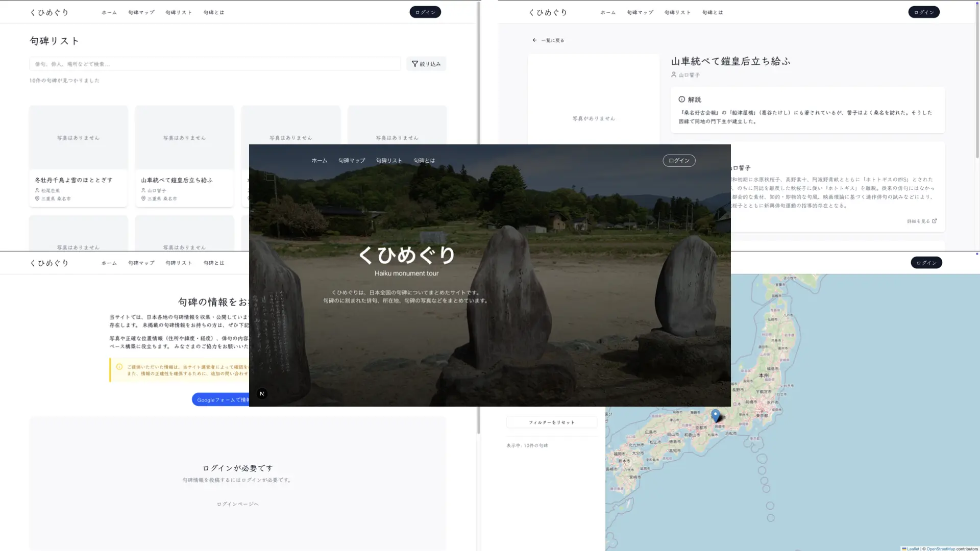Click the funnel icon in 絞り込み button

tap(414, 64)
